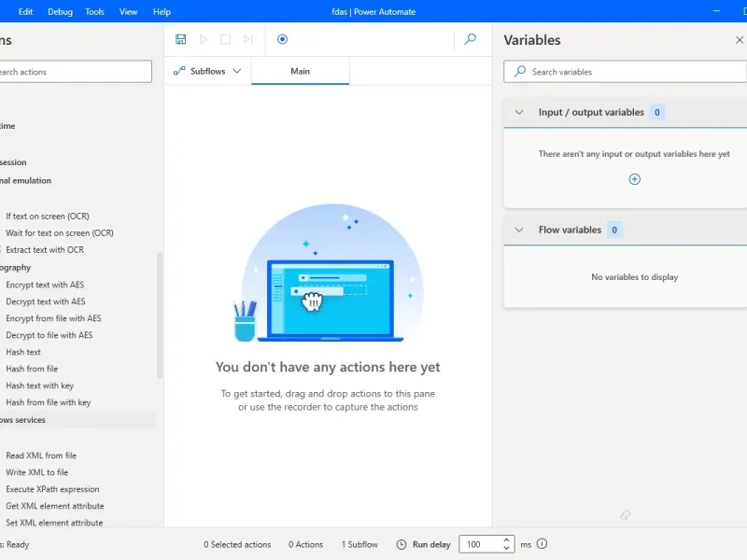The height and width of the screenshot is (560, 747).
Task: Open the Debug menu
Action: [x=60, y=12]
